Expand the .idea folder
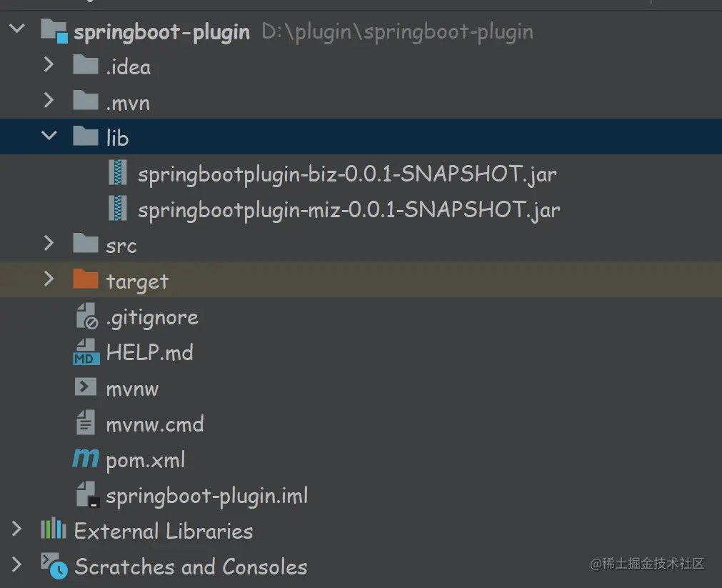 coord(49,66)
